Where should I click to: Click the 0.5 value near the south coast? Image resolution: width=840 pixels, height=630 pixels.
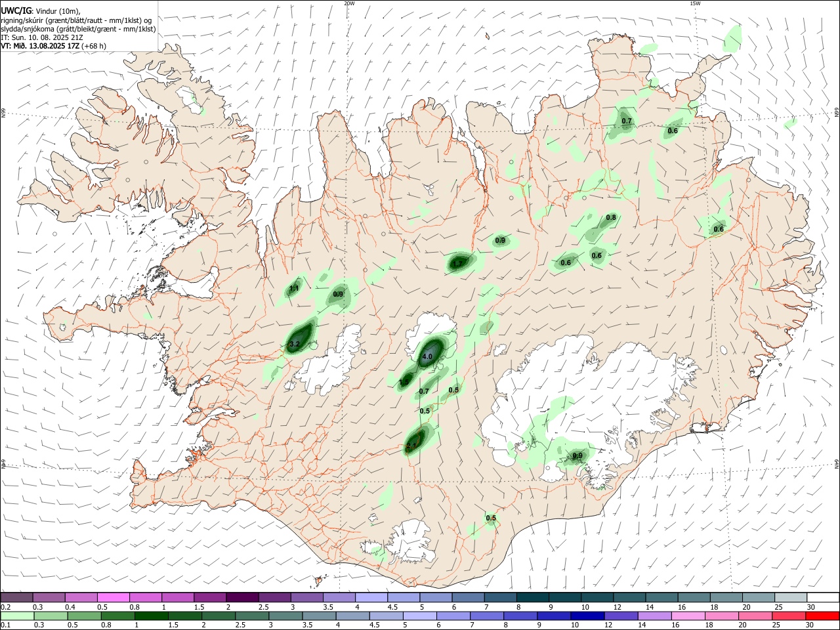[491, 518]
